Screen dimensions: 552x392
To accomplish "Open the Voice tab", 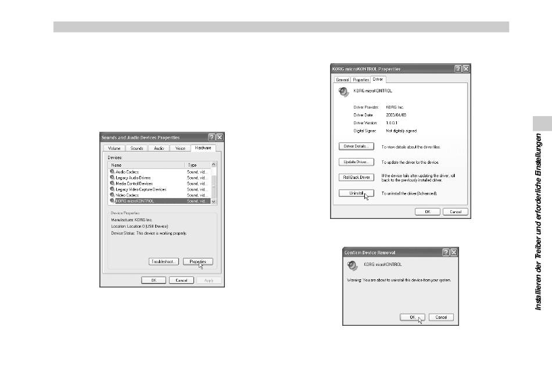I will [180, 148].
